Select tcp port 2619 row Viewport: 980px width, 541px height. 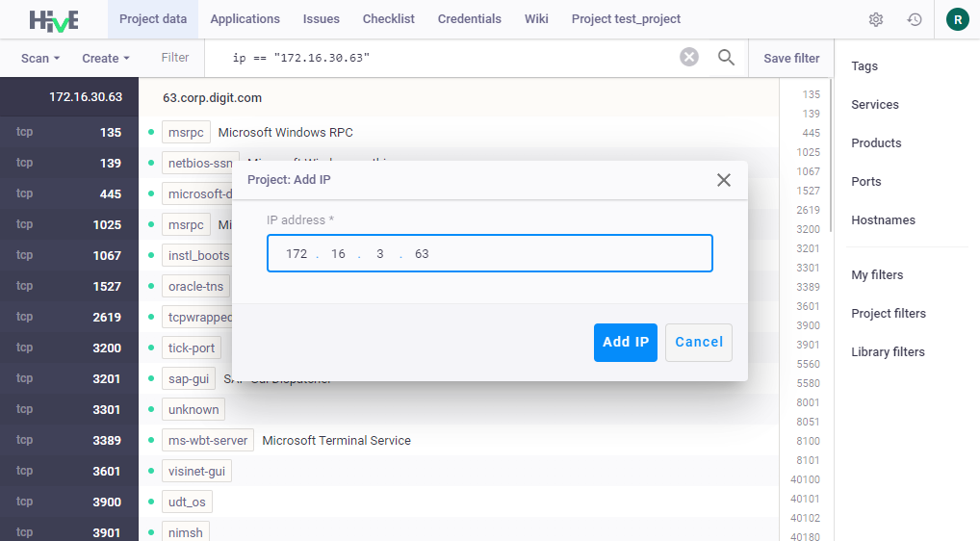click(x=68, y=317)
